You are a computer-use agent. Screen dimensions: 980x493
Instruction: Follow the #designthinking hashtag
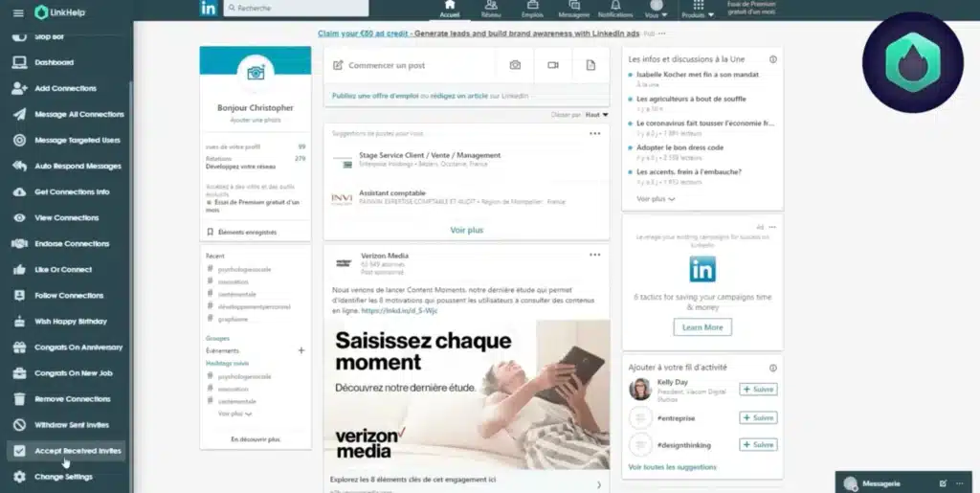click(x=758, y=445)
